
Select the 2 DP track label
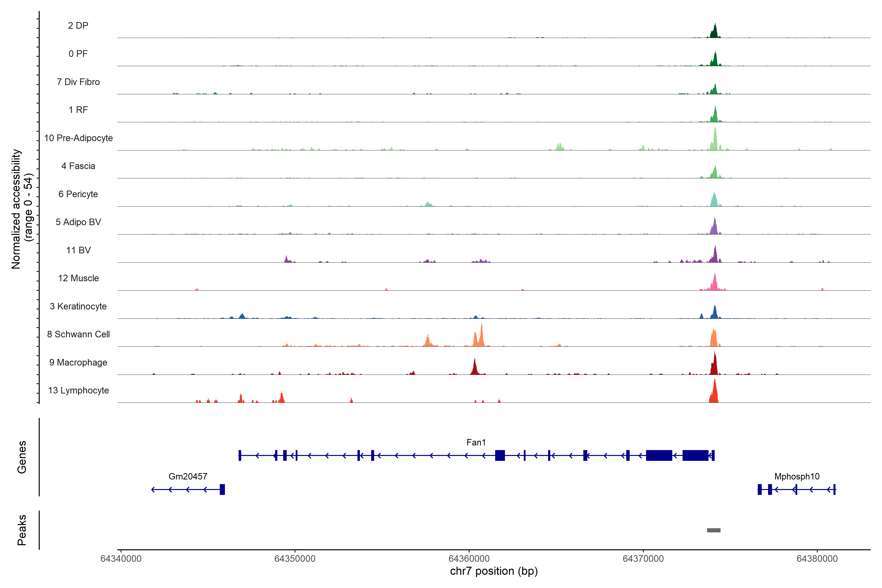coord(78,25)
